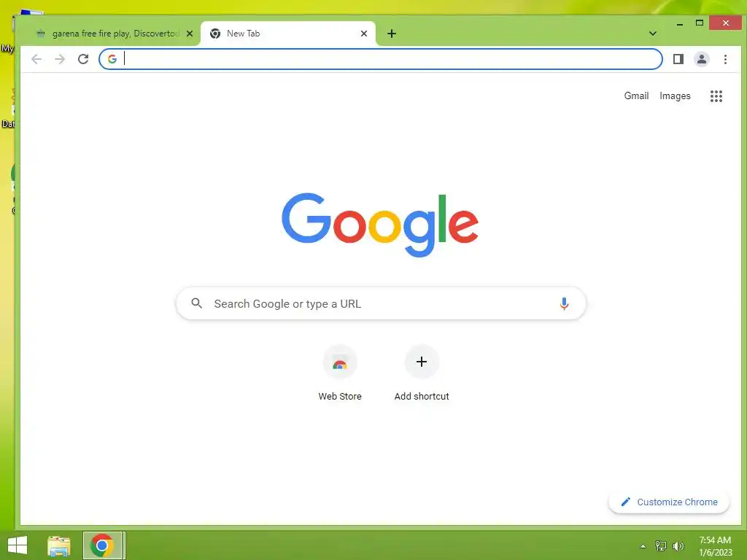Click the Web Store label text
The width and height of the screenshot is (747, 560).
click(x=340, y=396)
